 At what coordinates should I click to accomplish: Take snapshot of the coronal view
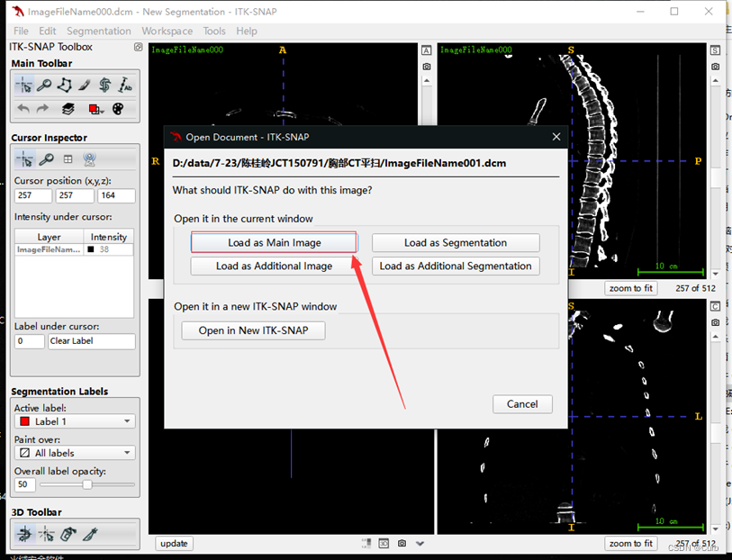tap(715, 322)
